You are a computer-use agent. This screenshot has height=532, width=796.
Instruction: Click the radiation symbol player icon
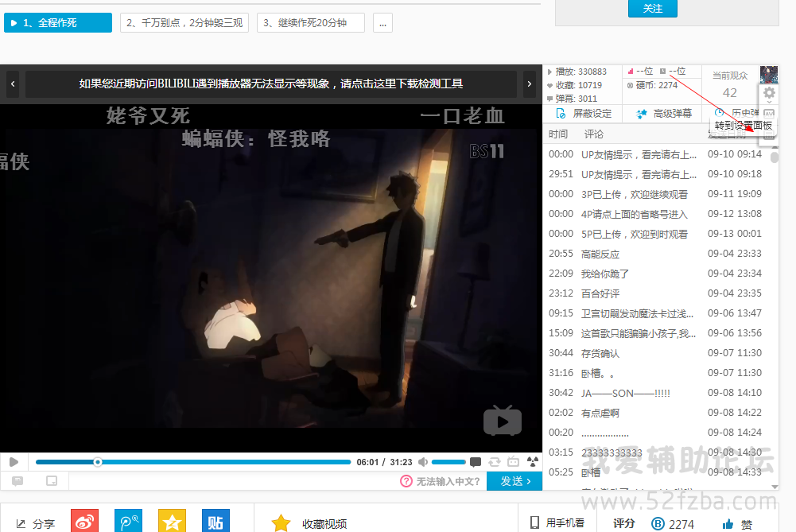point(532,461)
